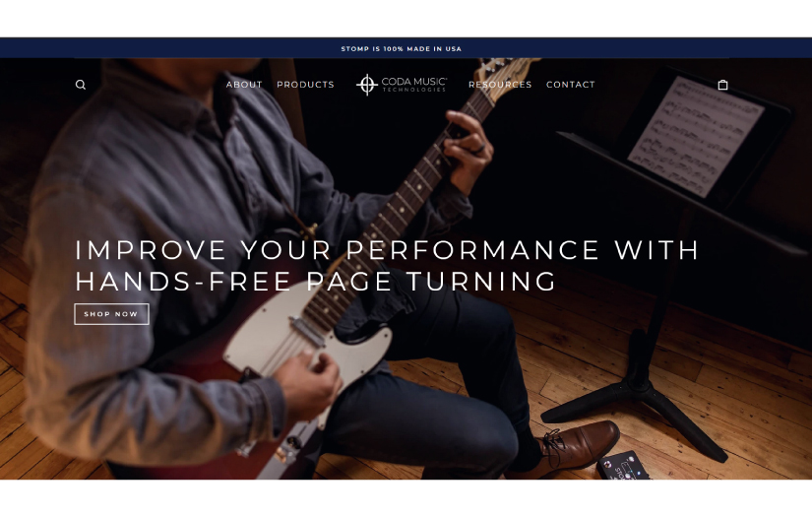Go to the About menu item
This screenshot has height=517, width=812.
(244, 85)
